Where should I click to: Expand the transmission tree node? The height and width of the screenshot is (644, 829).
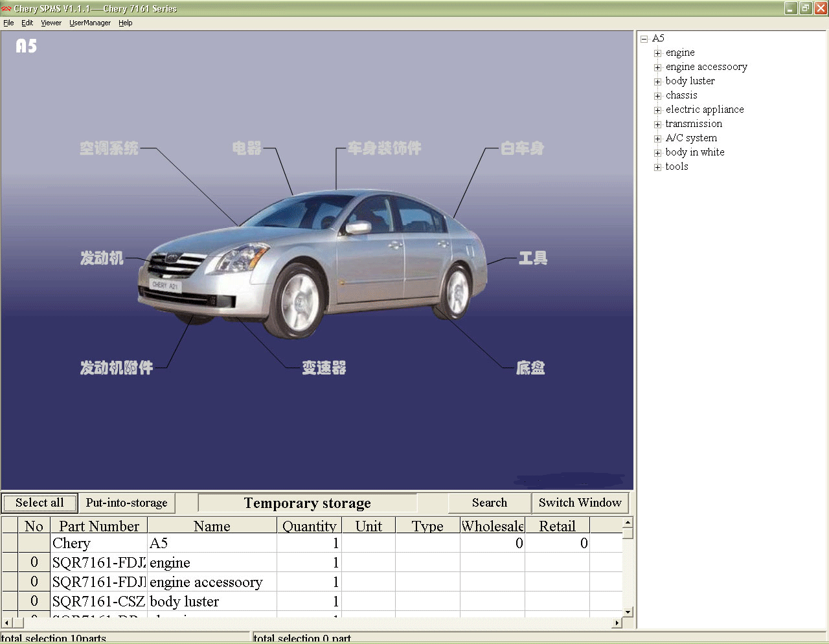point(657,124)
